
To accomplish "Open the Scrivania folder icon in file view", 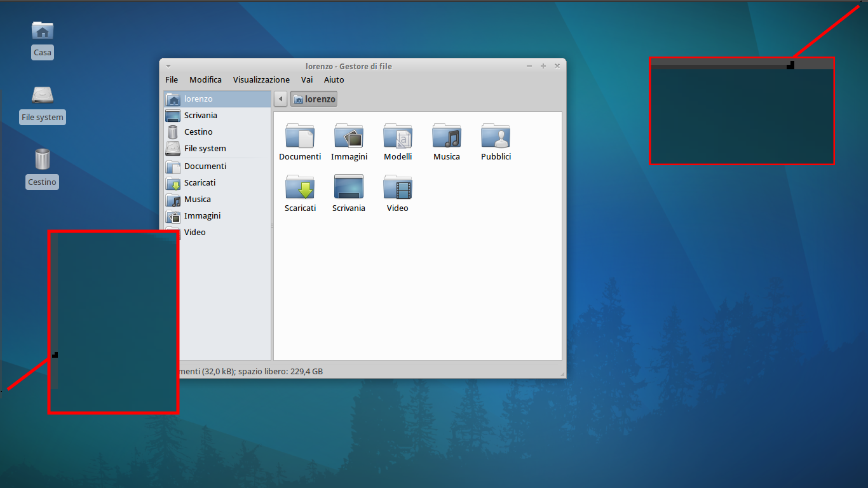I will click(349, 188).
